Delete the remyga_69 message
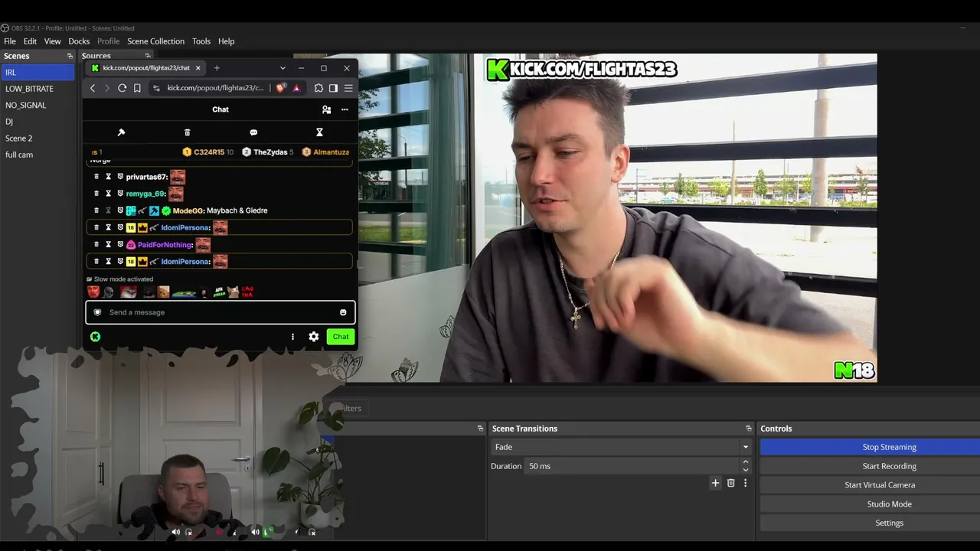Image resolution: width=980 pixels, height=551 pixels. (96, 194)
